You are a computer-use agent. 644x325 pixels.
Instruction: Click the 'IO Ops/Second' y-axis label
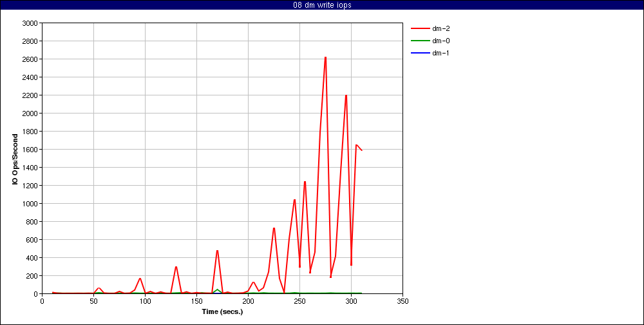(15, 159)
